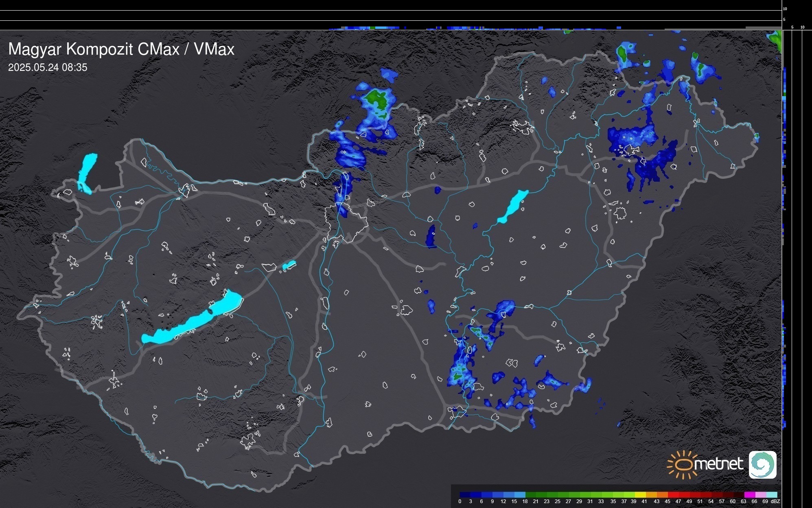Click the Magyar Kompozit CMax / VMax title
812x508 pixels.
point(121,49)
